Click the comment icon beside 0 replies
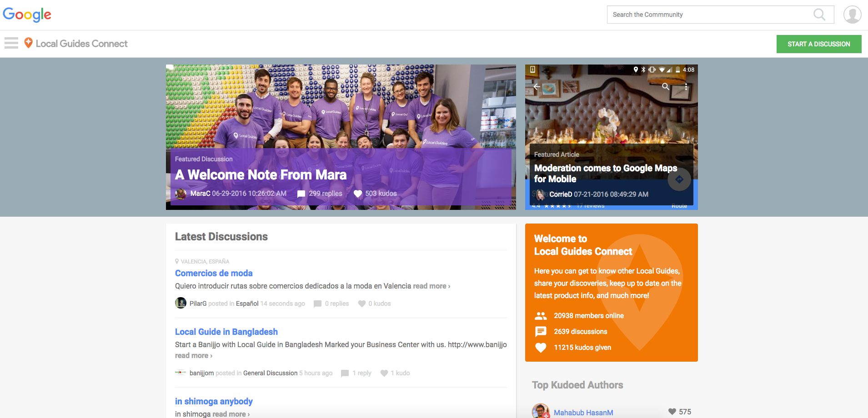 click(x=317, y=304)
